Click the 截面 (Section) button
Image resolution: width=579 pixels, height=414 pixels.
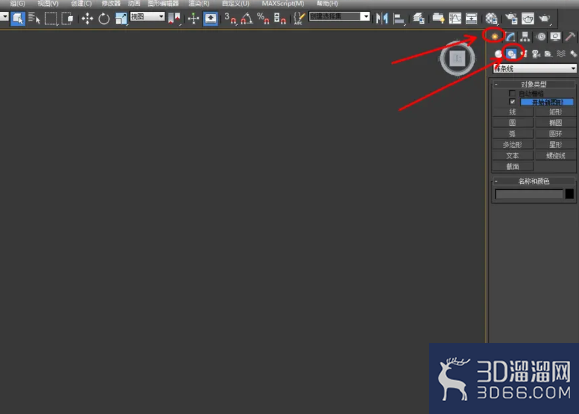click(x=513, y=167)
